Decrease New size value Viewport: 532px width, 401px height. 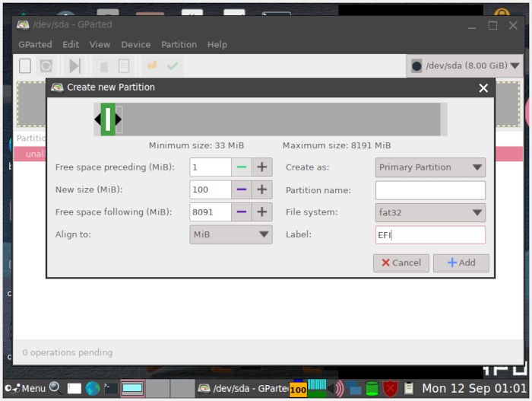pos(241,189)
